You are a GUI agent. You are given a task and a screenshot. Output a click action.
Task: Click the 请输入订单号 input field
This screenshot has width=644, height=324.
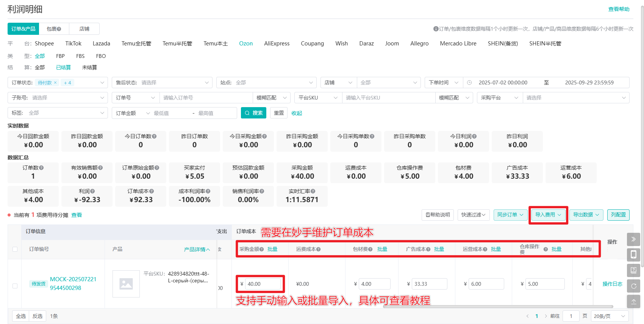coord(206,98)
